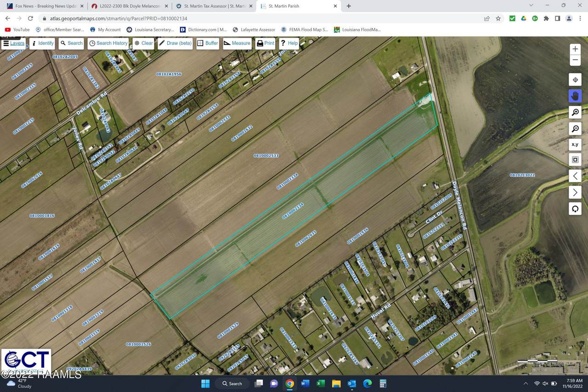
Task: Open File Explorer from the taskbar
Action: pos(336,383)
